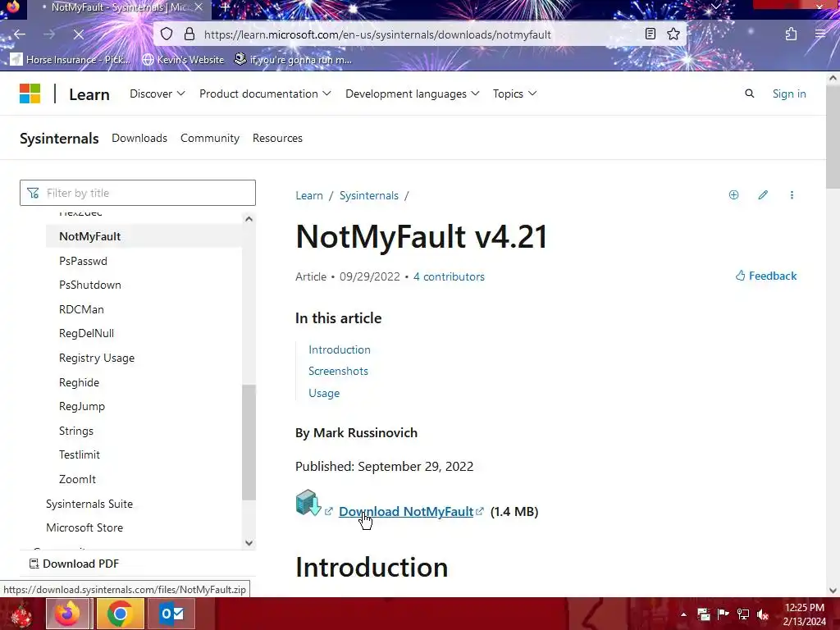Launch Google Chrome from the taskbar
Screen dimensions: 840x630
(120, 614)
